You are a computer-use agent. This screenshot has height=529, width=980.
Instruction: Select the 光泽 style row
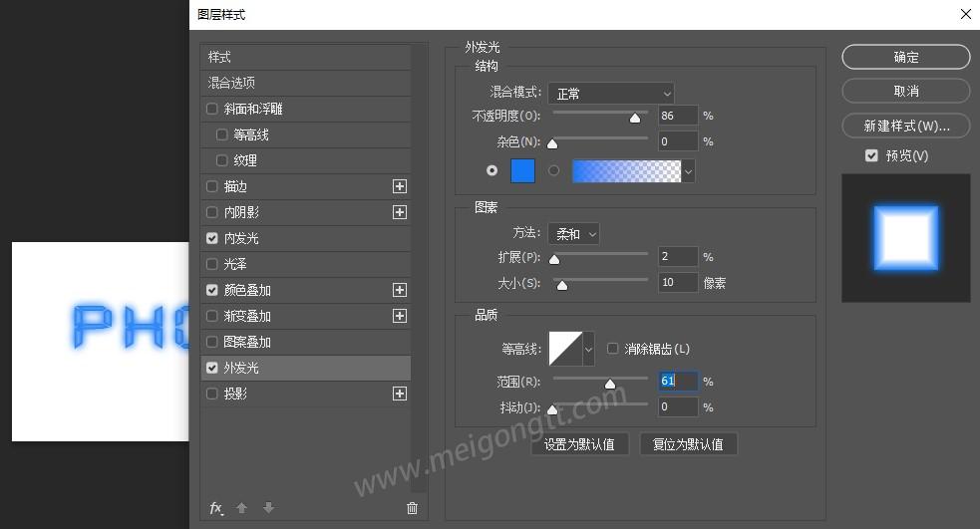305,264
